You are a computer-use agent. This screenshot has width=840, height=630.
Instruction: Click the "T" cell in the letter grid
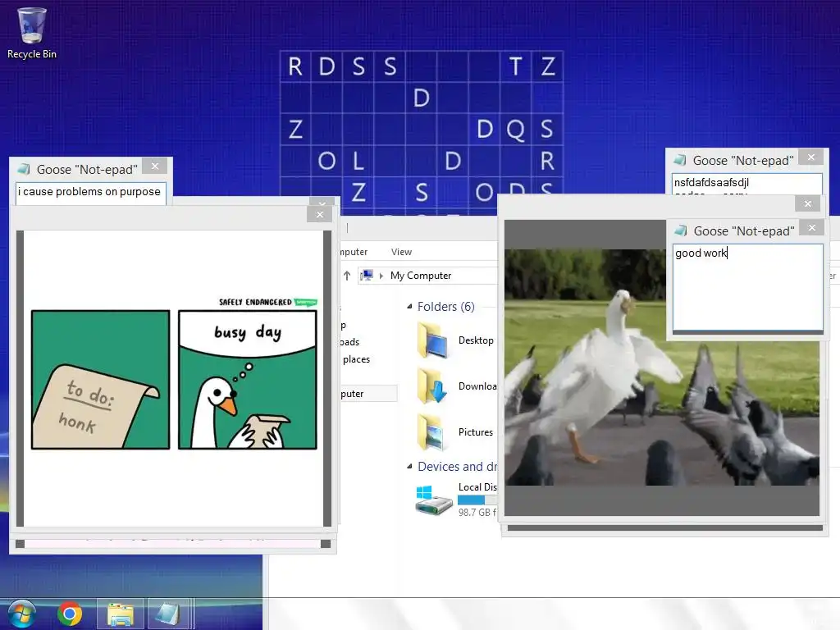515,66
